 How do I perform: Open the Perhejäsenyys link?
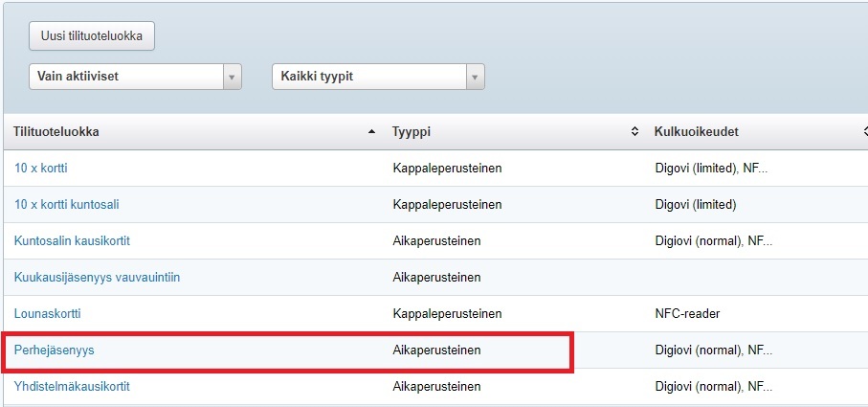click(x=55, y=350)
